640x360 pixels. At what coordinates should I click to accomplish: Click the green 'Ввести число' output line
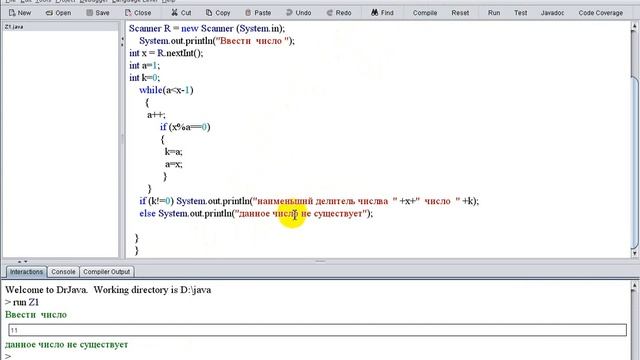[36, 315]
